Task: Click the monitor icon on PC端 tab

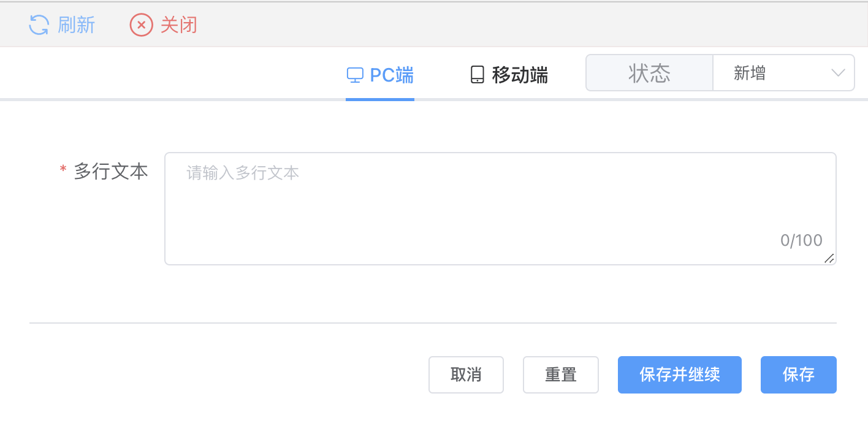Action: (356, 75)
